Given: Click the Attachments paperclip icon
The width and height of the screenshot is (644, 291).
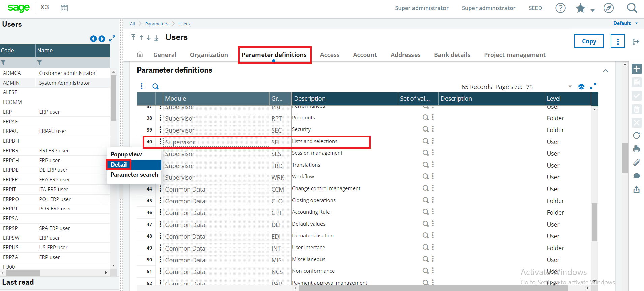Looking at the screenshot, I should [x=636, y=162].
